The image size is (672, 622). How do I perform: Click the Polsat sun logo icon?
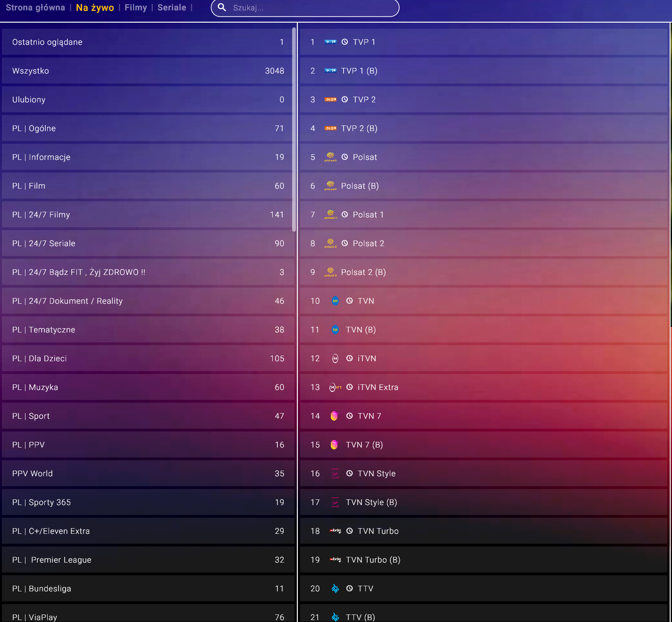pyautogui.click(x=330, y=157)
